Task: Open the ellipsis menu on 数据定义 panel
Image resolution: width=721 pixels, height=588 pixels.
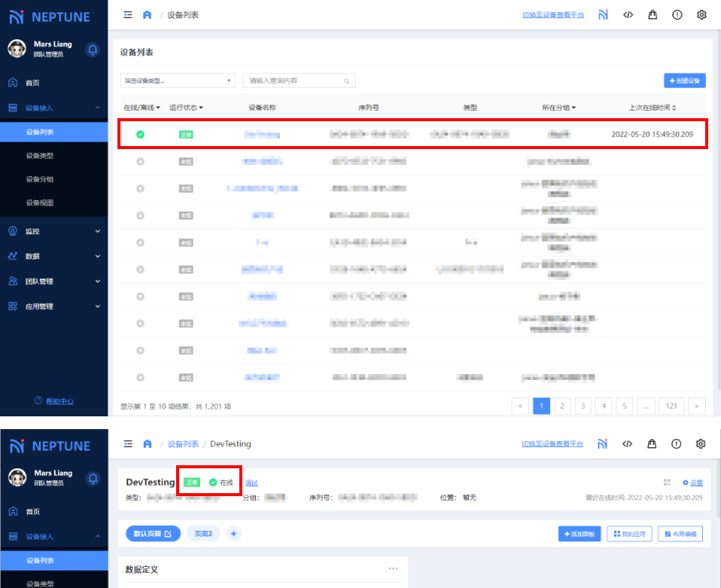Action: (393, 569)
